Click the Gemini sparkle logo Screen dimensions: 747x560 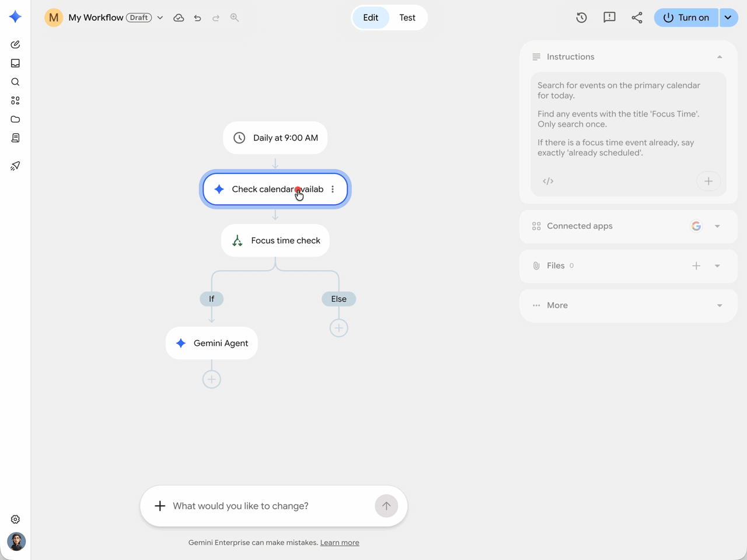[x=15, y=17]
